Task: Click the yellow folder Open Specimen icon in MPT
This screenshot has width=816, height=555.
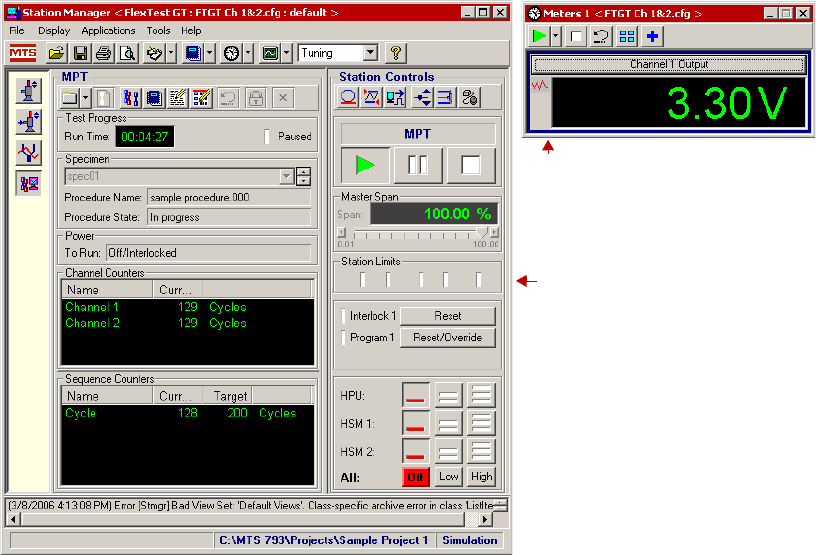Action: pyautogui.click(x=70, y=98)
